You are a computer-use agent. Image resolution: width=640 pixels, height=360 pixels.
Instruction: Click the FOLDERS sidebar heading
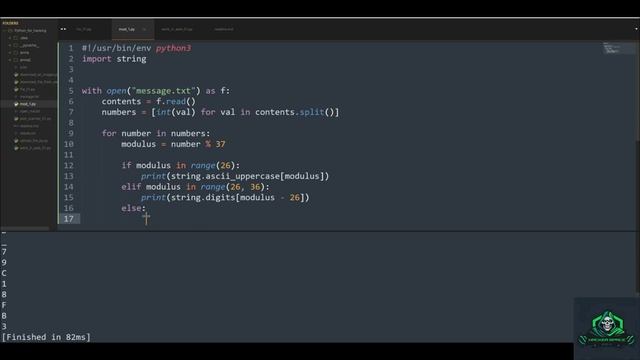pyautogui.click(x=11, y=23)
